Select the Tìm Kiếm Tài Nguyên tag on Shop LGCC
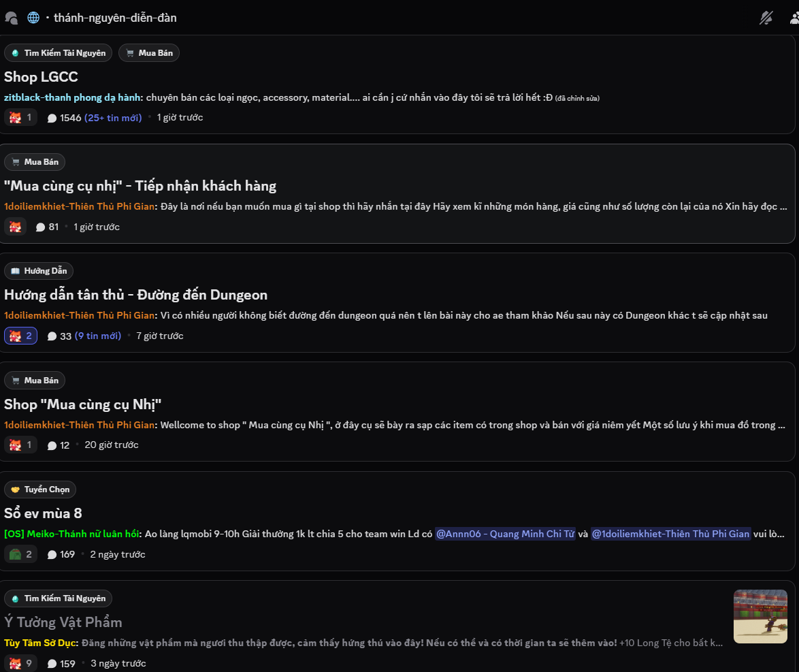This screenshot has height=672, width=799. coord(58,53)
